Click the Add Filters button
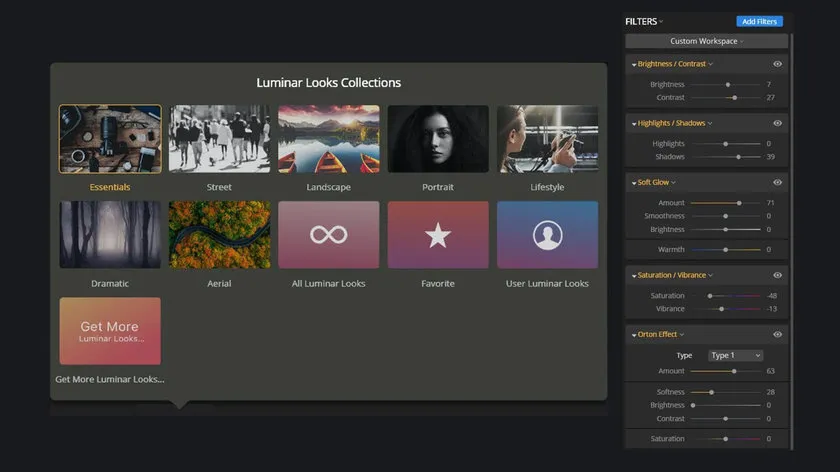 (759, 21)
